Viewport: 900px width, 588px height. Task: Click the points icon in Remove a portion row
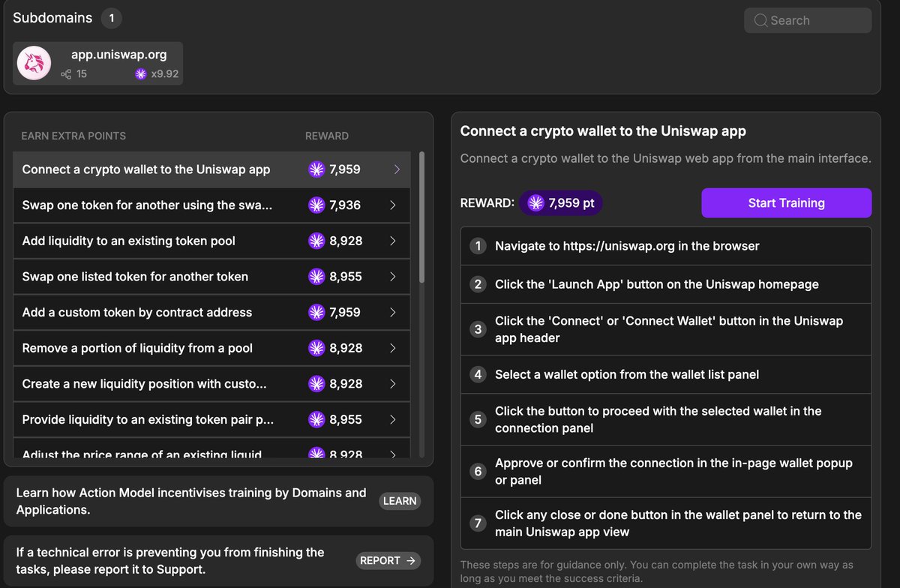tap(316, 348)
